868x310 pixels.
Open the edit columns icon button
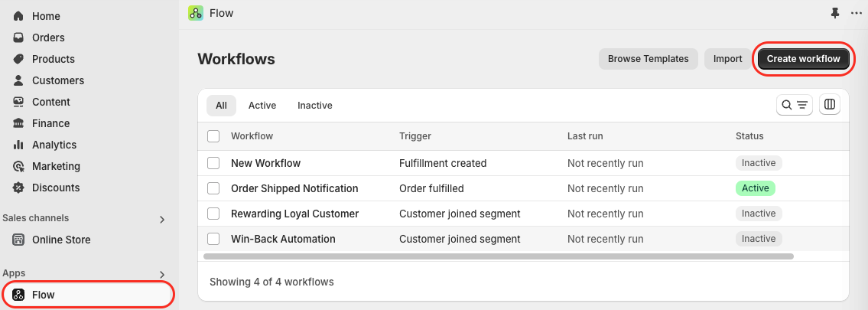[x=829, y=104]
